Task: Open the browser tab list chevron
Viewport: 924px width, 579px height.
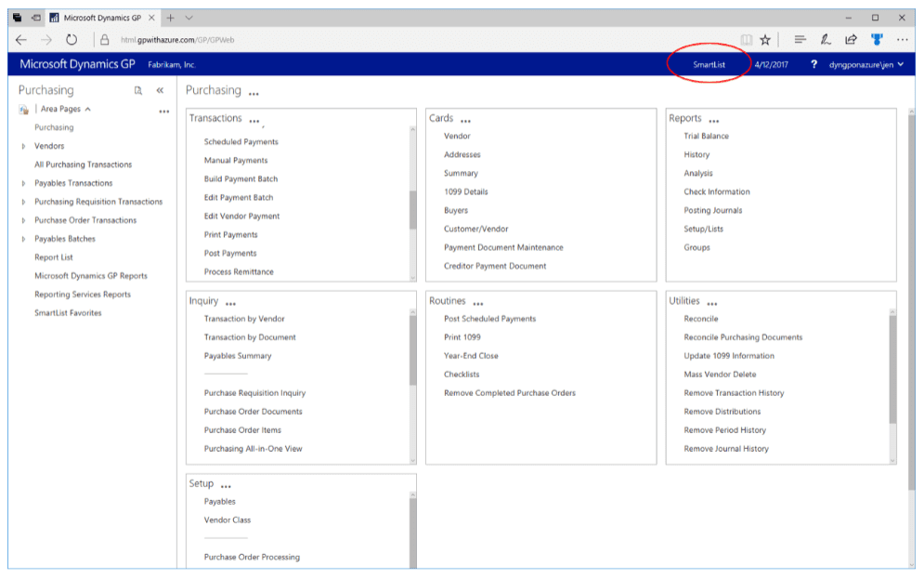Action: point(189,18)
